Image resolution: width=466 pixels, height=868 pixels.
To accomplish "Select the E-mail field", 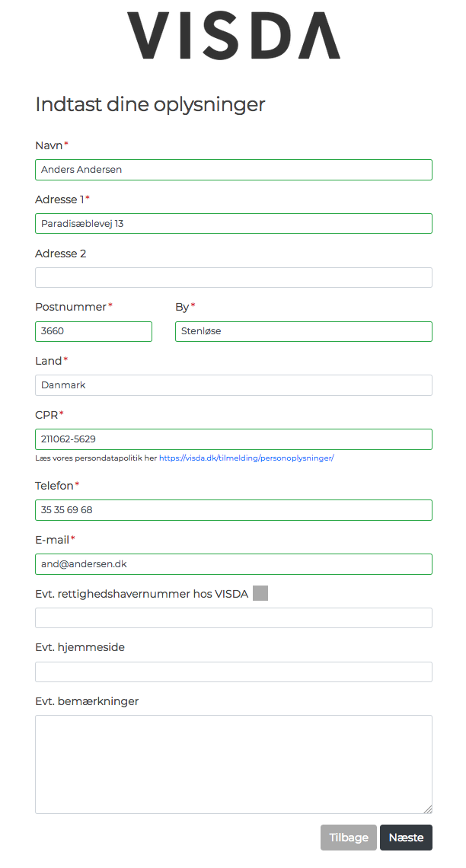I will 234,564.
